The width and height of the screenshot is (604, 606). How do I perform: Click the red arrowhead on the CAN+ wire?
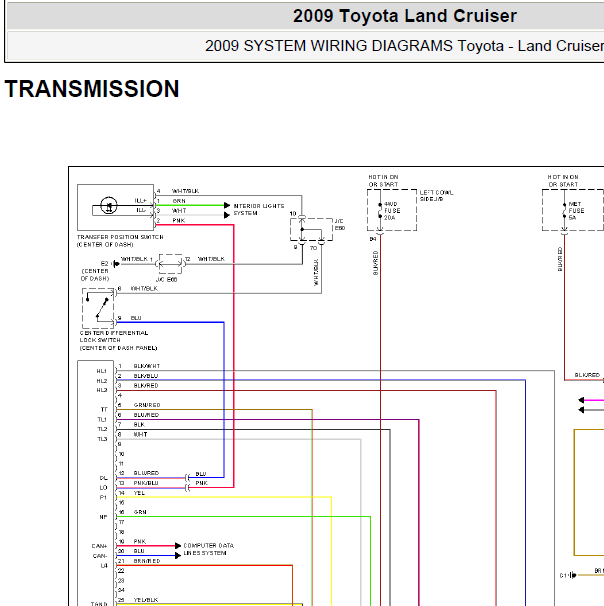[x=178, y=546]
